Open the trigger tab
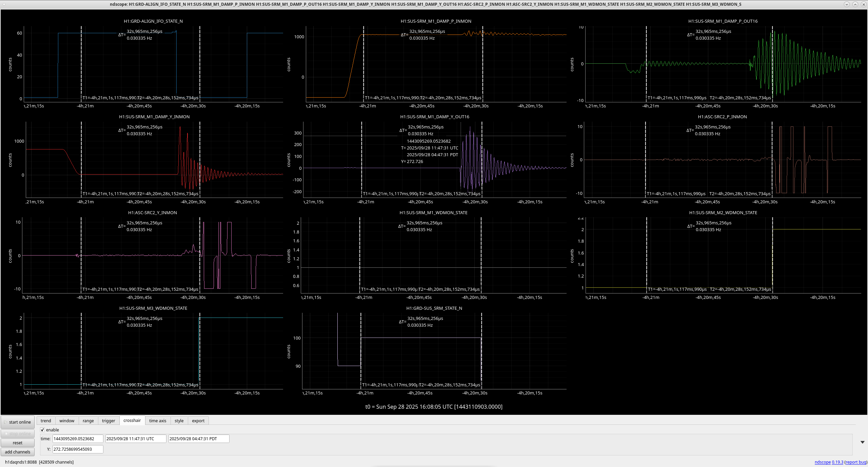Screen dimensions: 868x467 108,421
